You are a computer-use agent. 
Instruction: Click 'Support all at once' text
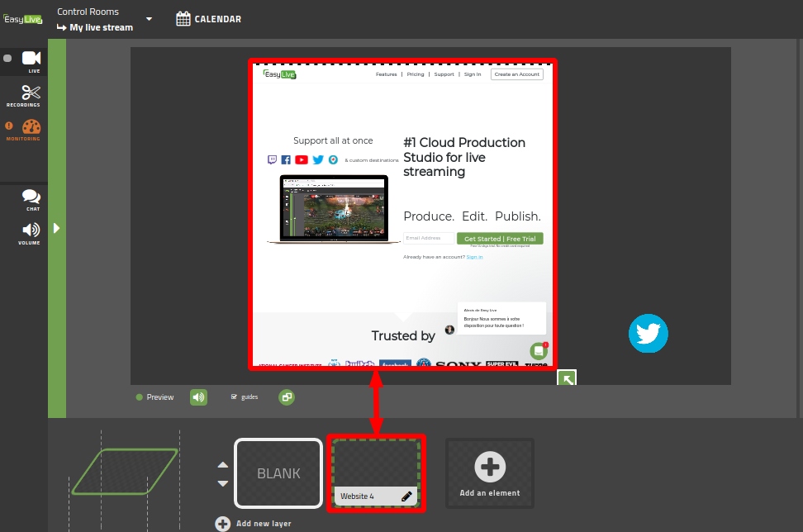333,140
